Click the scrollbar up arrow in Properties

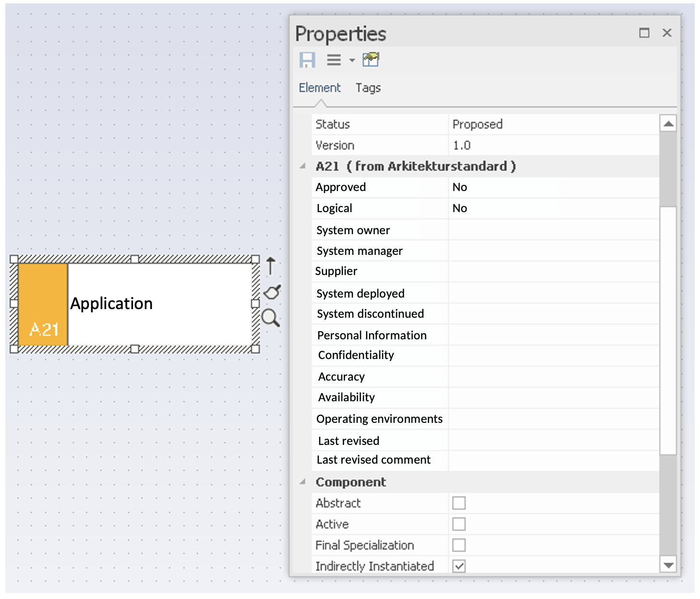[x=668, y=124]
